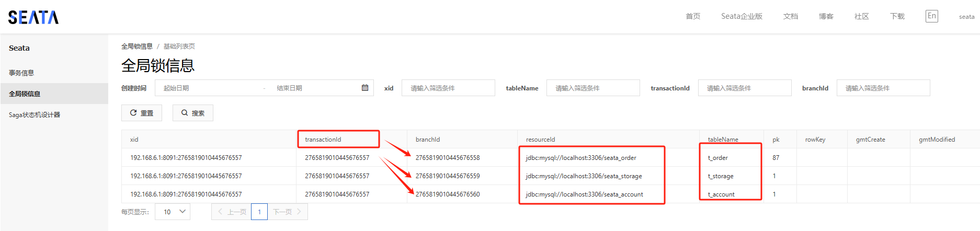Click the 起始日期 start date field
This screenshot has height=231, width=980.
(x=209, y=88)
